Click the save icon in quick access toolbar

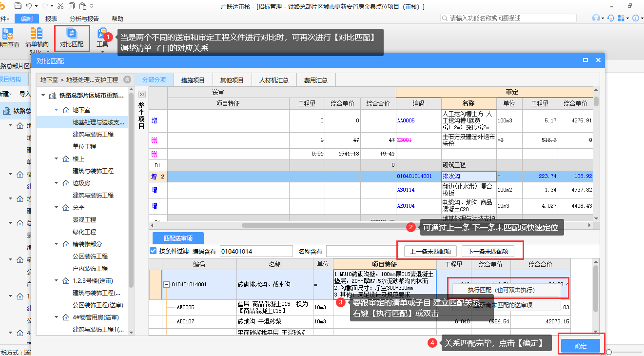tap(18, 6)
